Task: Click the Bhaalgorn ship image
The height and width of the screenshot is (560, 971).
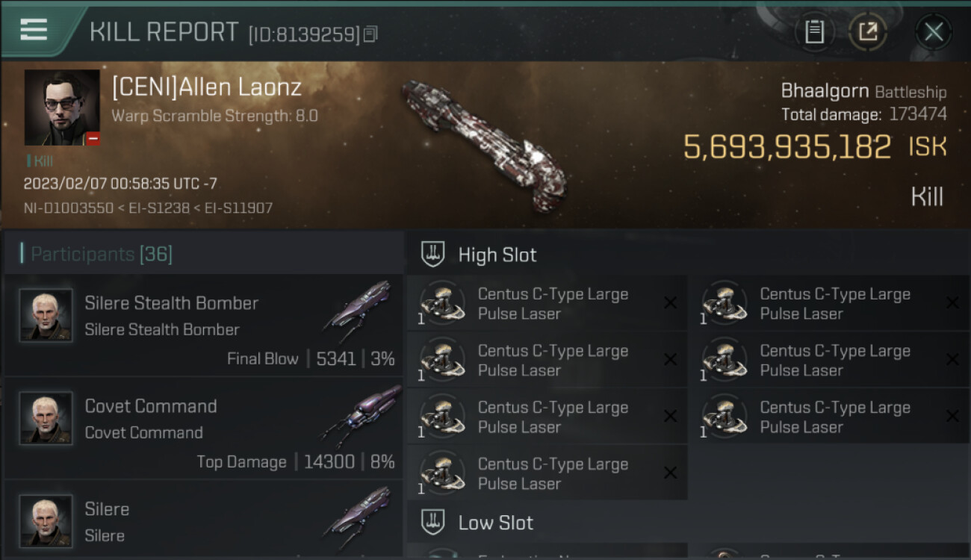Action: click(485, 146)
